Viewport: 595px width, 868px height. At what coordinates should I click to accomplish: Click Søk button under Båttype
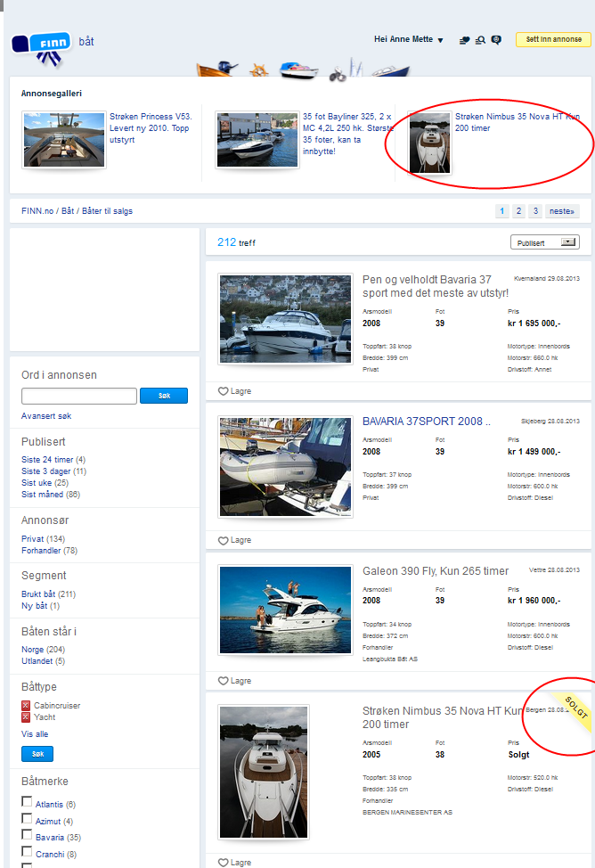[x=37, y=754]
